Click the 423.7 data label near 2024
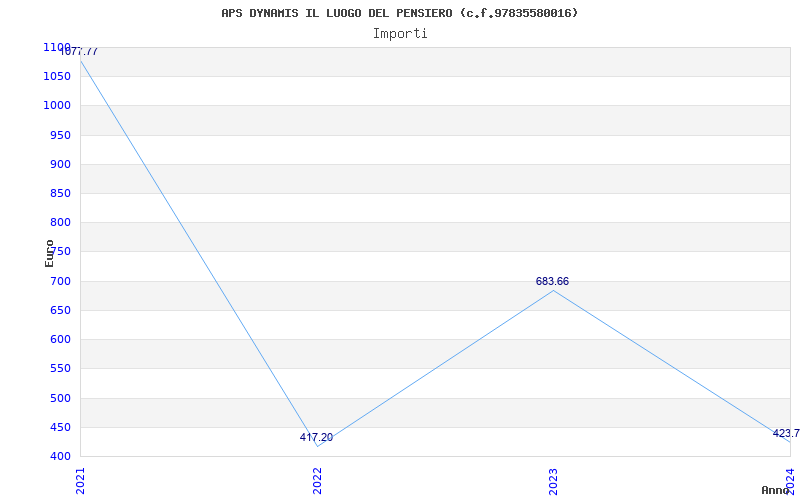800x500 pixels. (x=786, y=434)
